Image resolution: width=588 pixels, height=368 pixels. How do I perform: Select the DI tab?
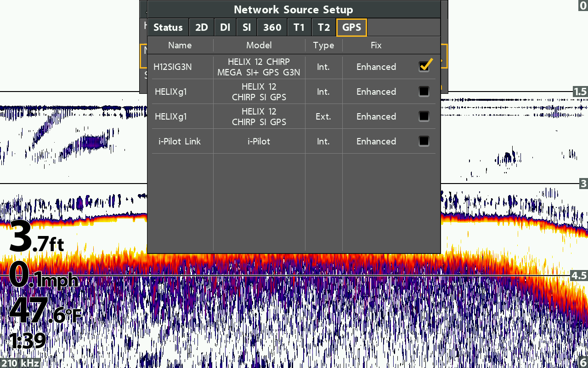point(225,28)
